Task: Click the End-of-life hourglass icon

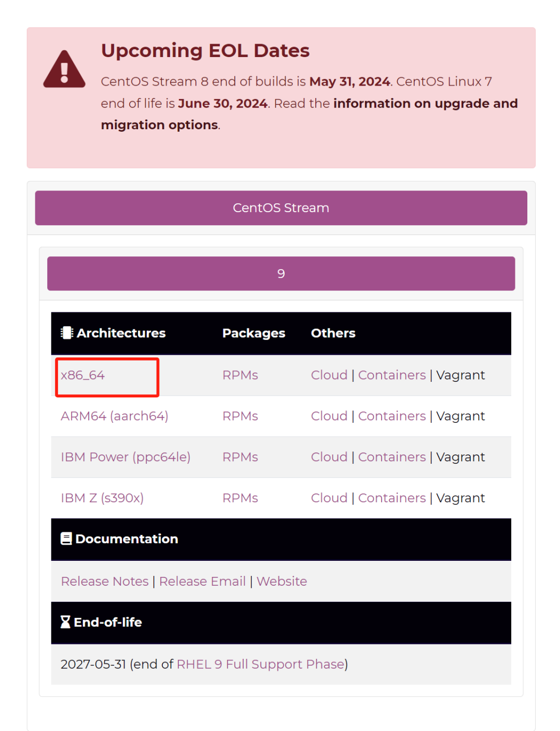Action: (65, 622)
